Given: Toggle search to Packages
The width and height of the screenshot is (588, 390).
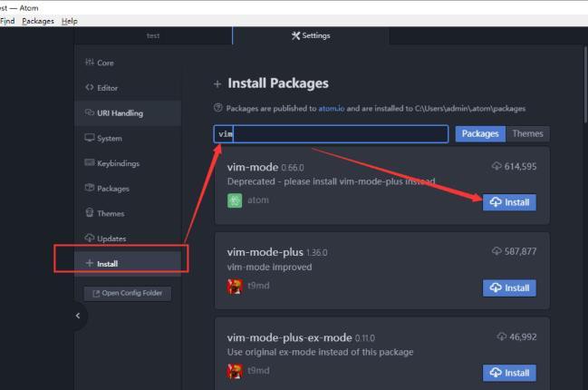Looking at the screenshot, I should coord(480,134).
